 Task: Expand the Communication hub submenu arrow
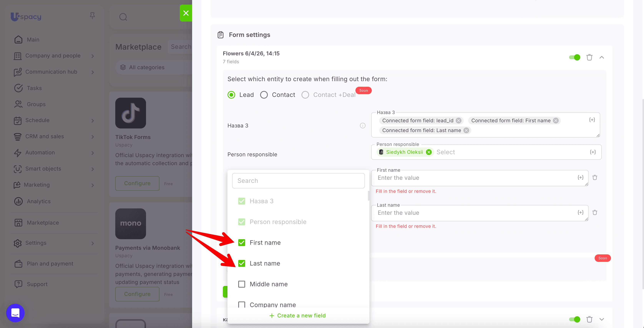[93, 72]
